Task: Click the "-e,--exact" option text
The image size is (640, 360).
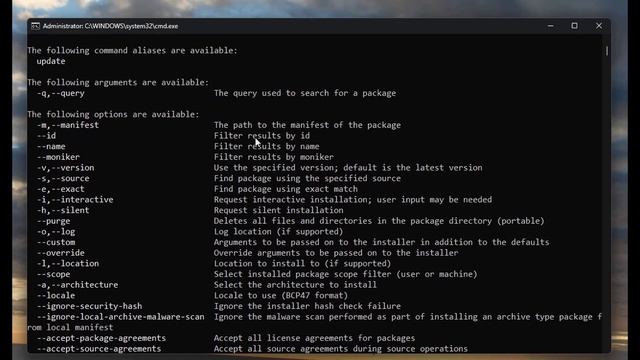Action: (60, 189)
